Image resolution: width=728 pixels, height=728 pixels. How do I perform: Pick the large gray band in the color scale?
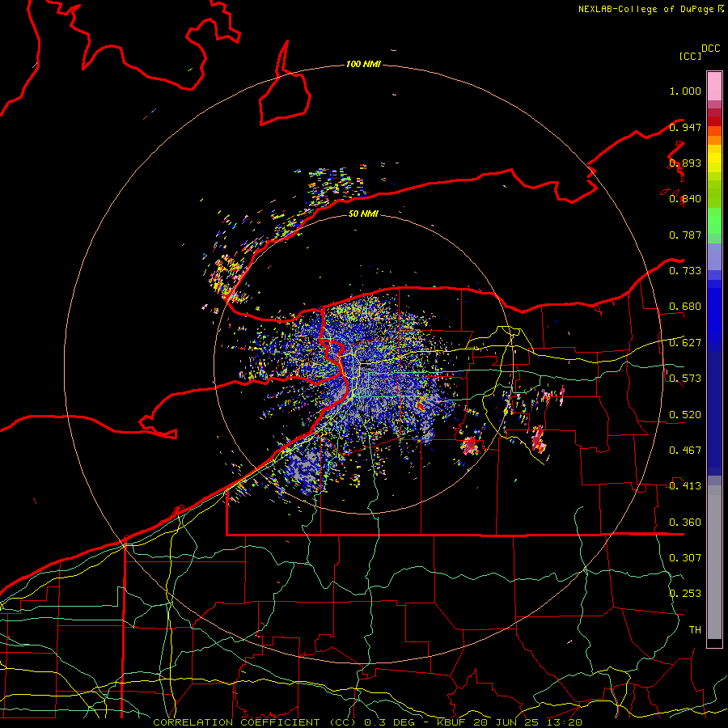click(x=714, y=562)
